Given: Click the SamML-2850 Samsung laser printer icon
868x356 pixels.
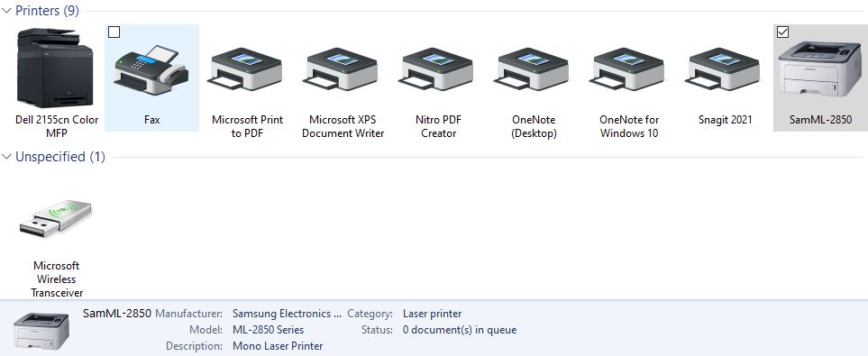Looking at the screenshot, I should (x=820, y=69).
